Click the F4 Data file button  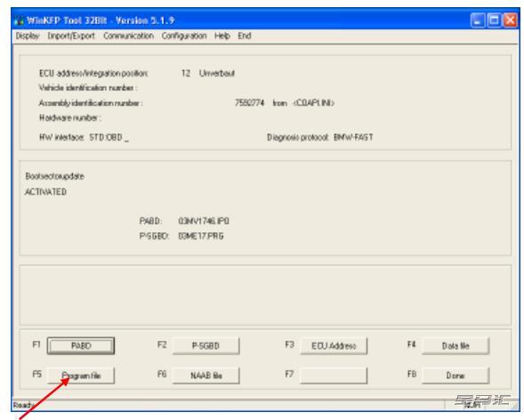(x=455, y=346)
